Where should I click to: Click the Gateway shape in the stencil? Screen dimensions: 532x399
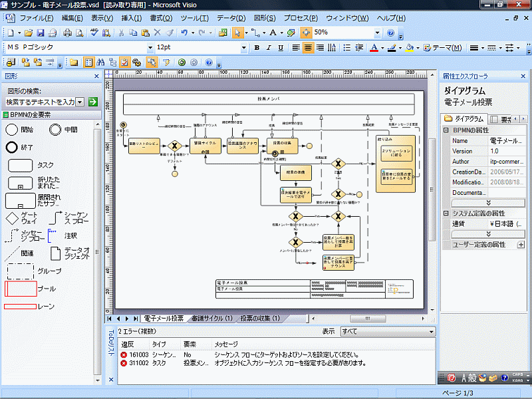tap(13, 217)
